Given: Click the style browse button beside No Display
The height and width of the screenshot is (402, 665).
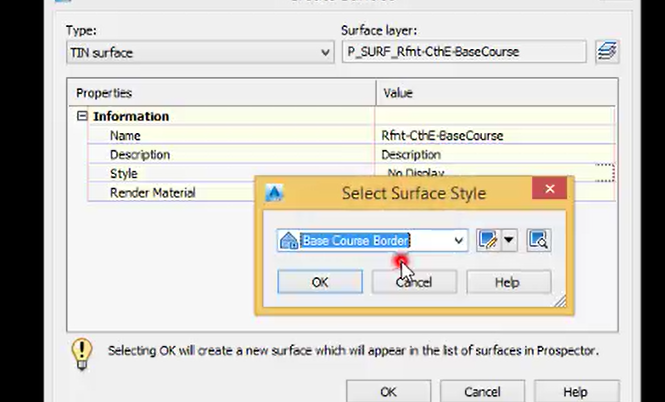Looking at the screenshot, I should click(605, 173).
